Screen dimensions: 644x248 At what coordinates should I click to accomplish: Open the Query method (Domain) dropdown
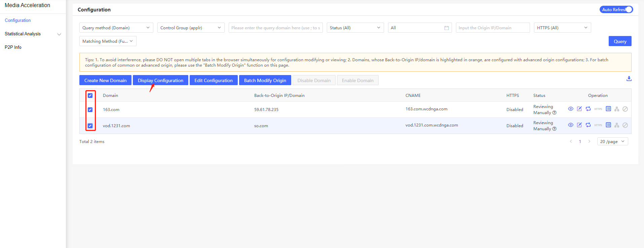point(116,28)
